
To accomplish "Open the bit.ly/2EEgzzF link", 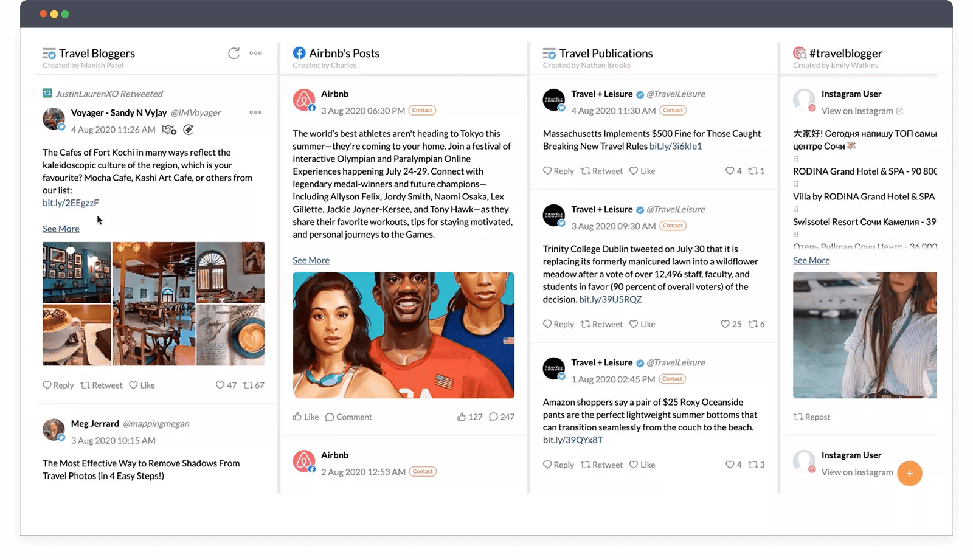I will 71,203.
